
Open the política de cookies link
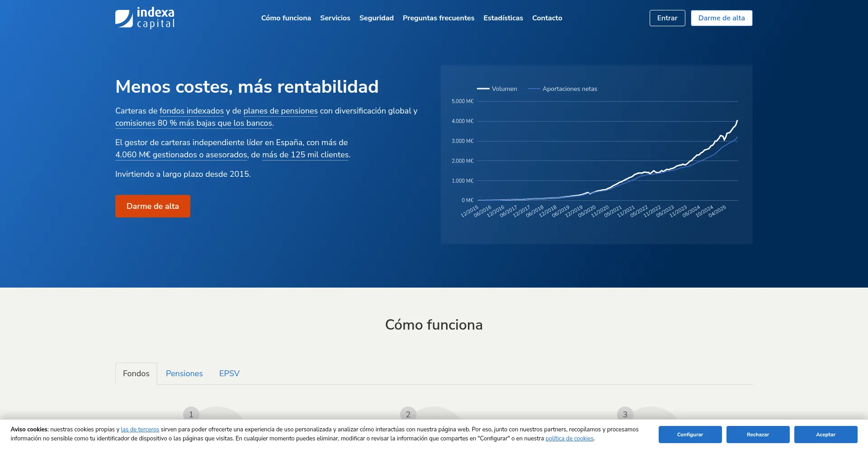pos(569,439)
